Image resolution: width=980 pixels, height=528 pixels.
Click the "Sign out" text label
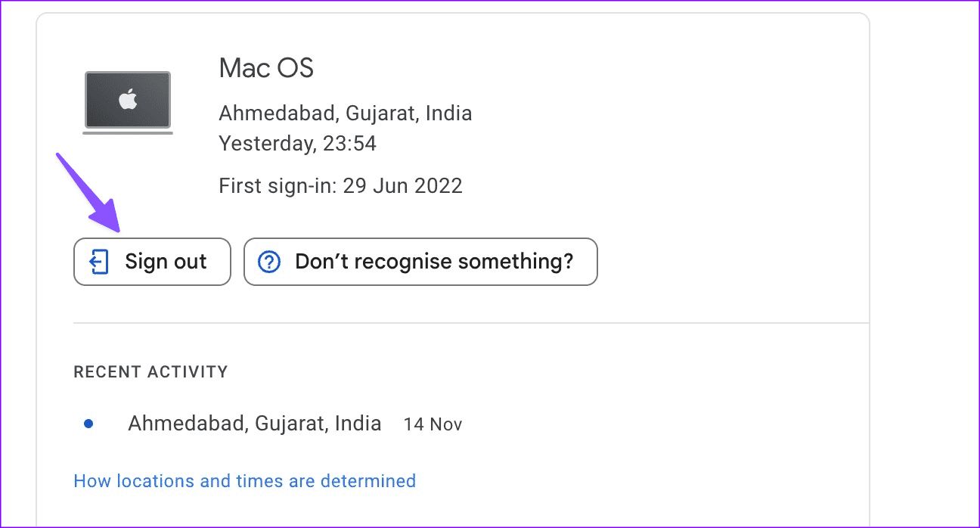pyautogui.click(x=166, y=262)
